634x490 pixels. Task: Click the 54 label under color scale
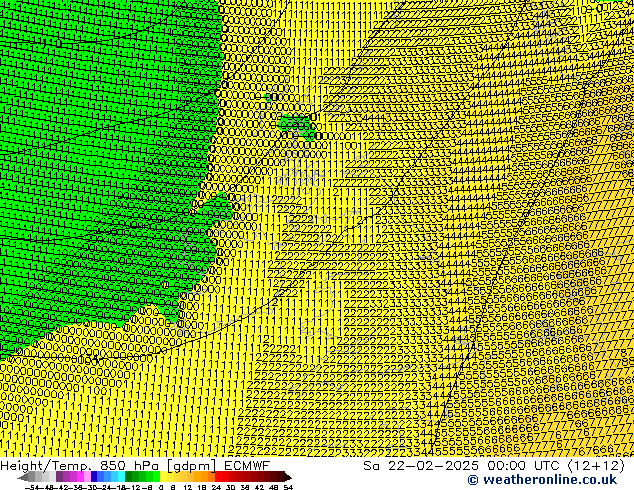coord(288,487)
